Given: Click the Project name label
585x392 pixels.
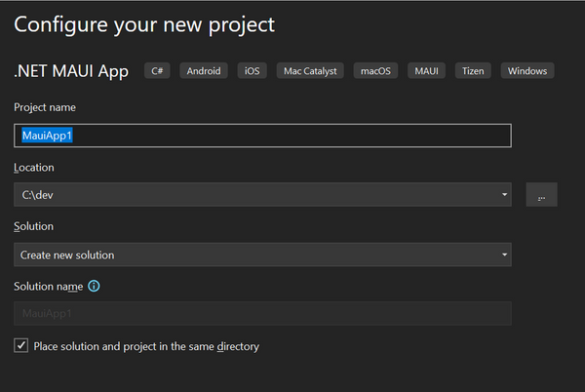Looking at the screenshot, I should point(45,107).
